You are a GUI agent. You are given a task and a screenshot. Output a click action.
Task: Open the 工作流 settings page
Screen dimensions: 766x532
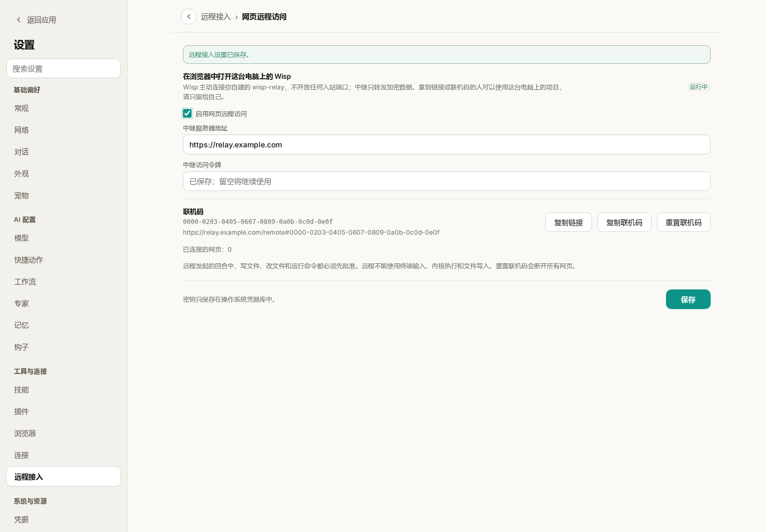coord(63,281)
